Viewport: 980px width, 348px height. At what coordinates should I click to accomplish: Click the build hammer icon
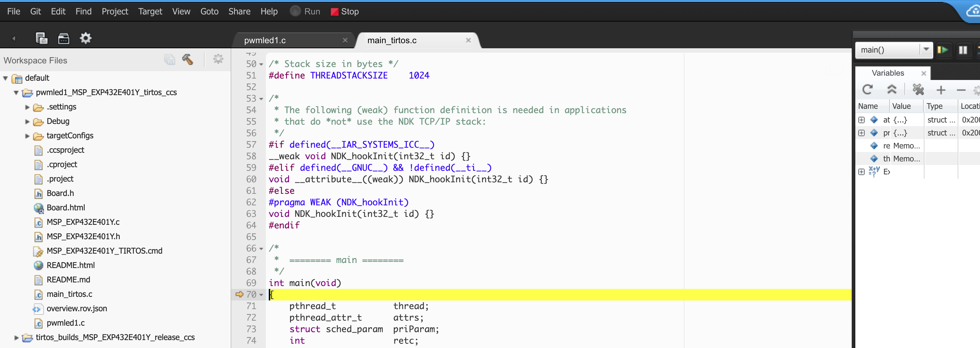(188, 60)
